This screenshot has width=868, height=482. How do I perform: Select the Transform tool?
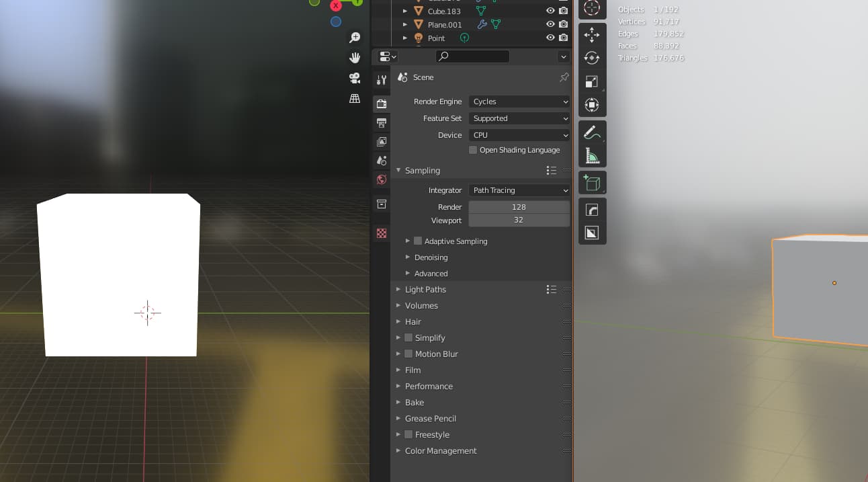[x=592, y=105]
